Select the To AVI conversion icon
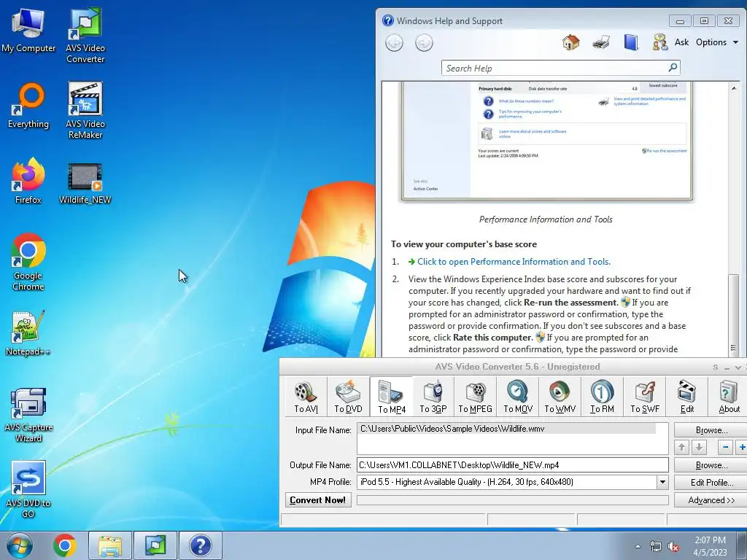The width and height of the screenshot is (747, 560). point(306,397)
